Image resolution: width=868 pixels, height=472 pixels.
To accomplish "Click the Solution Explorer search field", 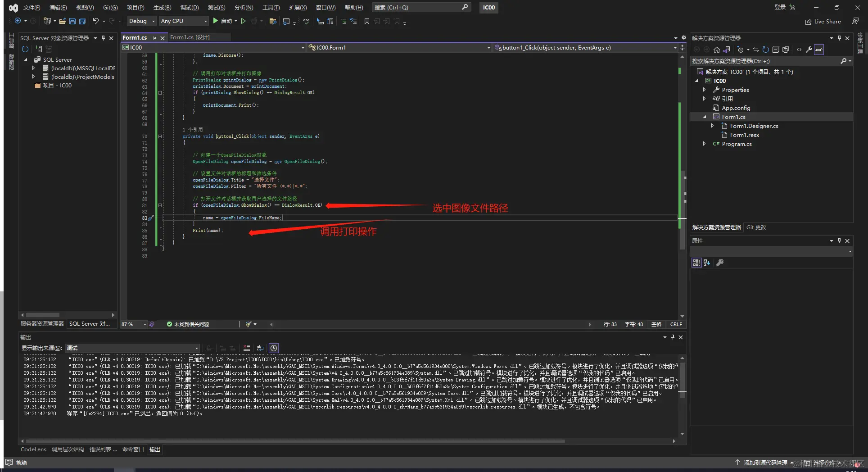I will [765, 61].
